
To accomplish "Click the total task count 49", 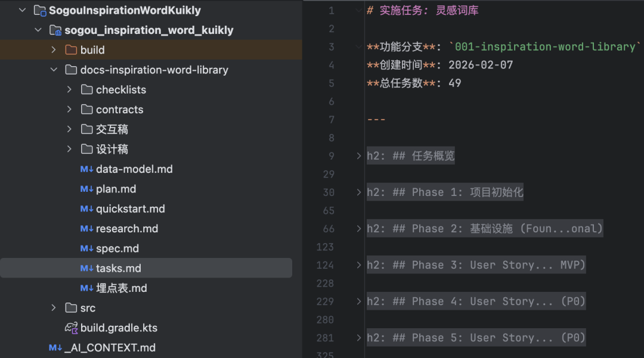I will click(x=454, y=83).
